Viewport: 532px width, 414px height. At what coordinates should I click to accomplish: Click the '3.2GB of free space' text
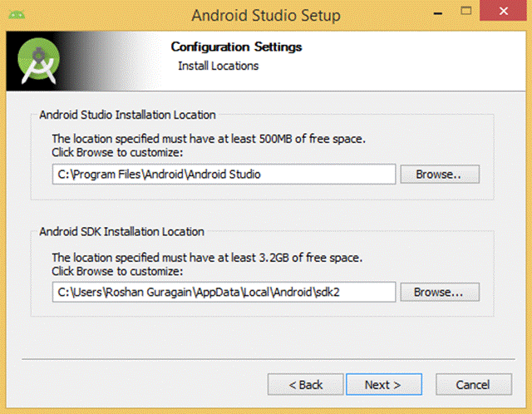point(310,258)
